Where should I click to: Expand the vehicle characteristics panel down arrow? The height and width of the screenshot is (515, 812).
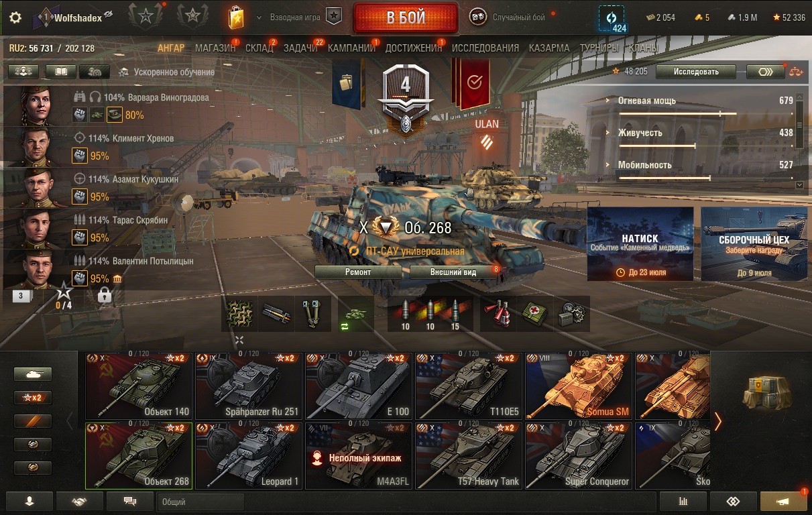click(799, 184)
